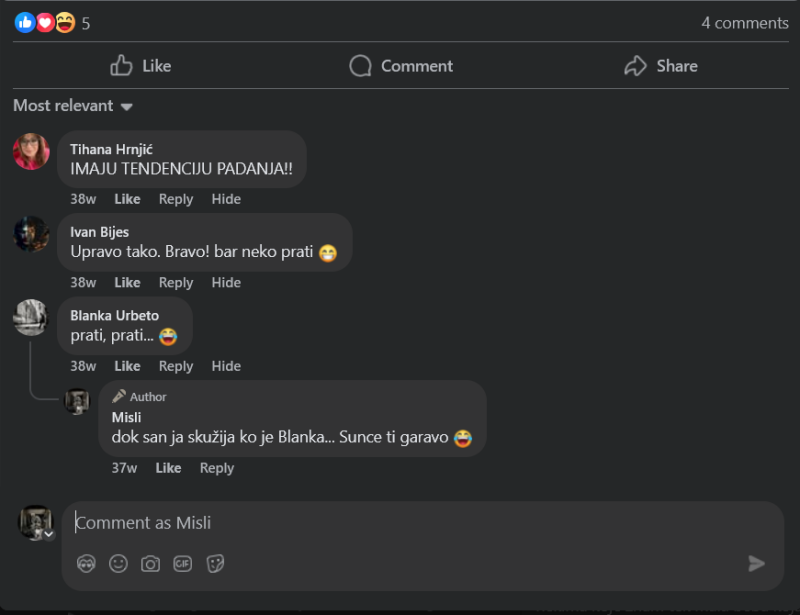Image resolution: width=800 pixels, height=615 pixels.
Task: Open profile switcher chevron on commenter avatar
Action: pyautogui.click(x=49, y=534)
